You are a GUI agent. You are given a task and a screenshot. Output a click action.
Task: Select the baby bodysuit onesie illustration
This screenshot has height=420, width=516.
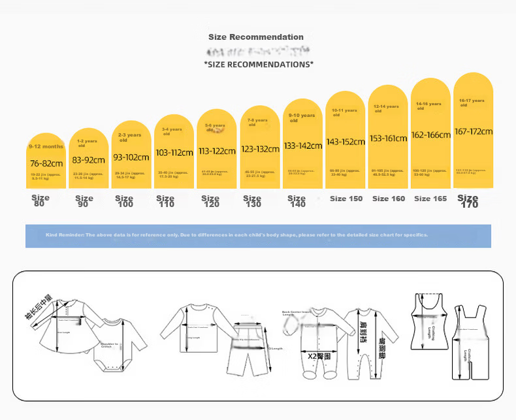(x=118, y=345)
